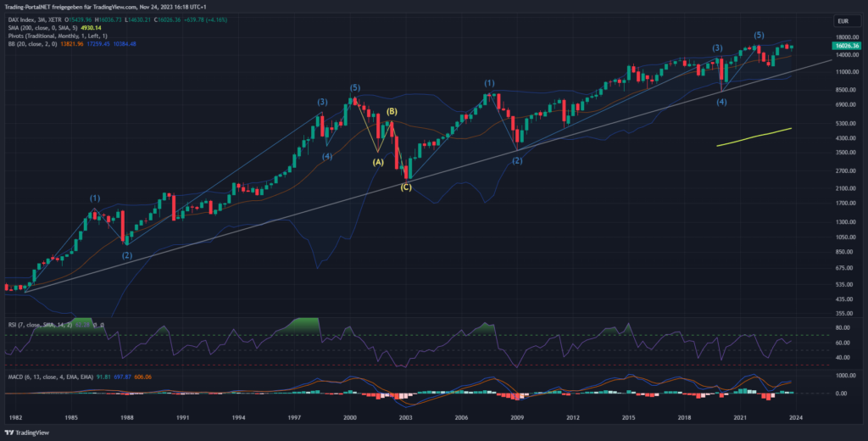The image size is (868, 441).
Task: Select the yellow (A) wave label
Action: [378, 162]
